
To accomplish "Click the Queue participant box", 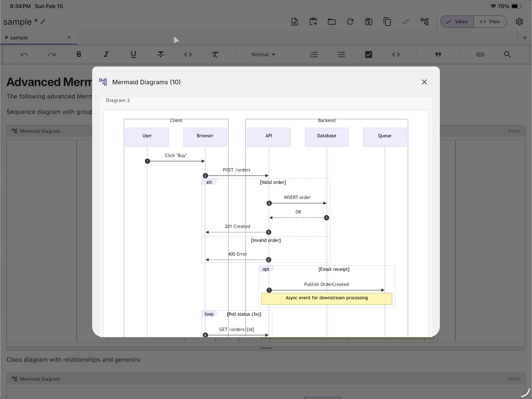I will [385, 137].
